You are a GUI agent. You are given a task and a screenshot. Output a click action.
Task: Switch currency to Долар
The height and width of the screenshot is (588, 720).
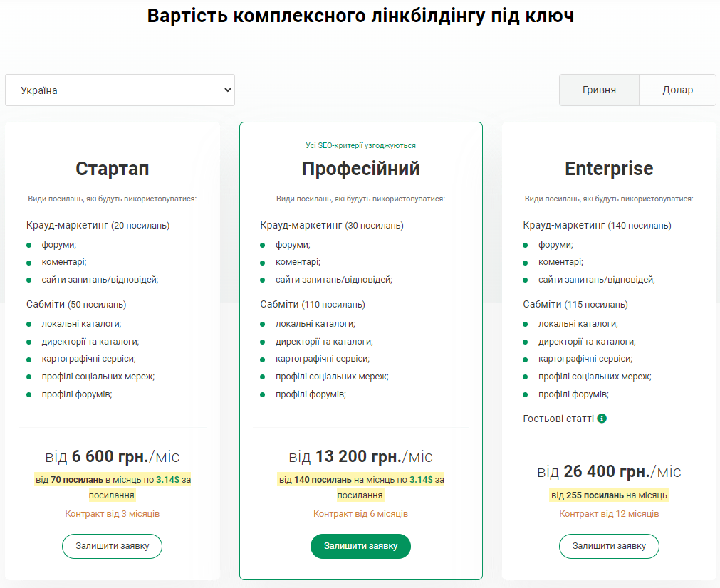point(677,90)
